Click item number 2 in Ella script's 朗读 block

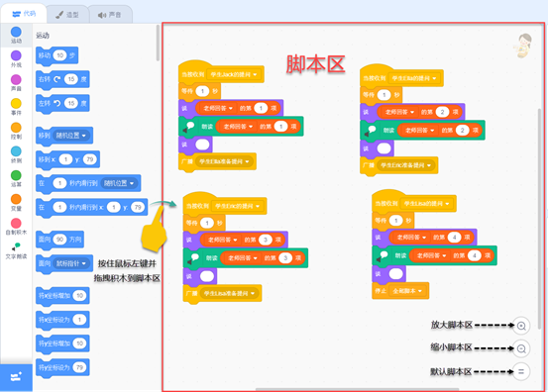pyautogui.click(x=463, y=131)
